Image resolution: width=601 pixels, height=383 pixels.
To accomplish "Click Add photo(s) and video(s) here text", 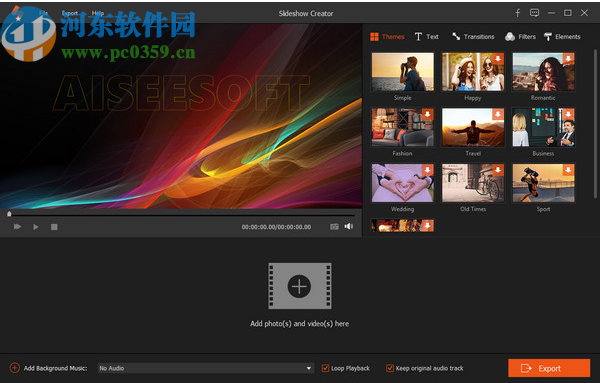I will [300, 324].
